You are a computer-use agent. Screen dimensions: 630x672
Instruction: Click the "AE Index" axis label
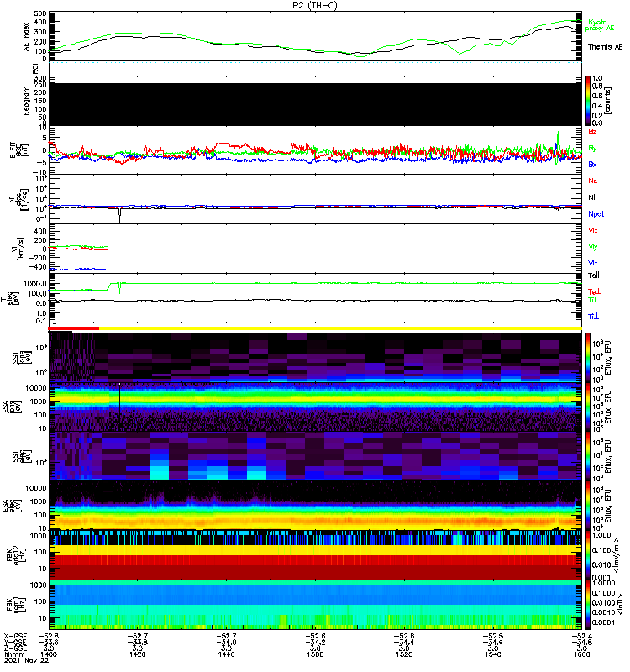(27, 37)
